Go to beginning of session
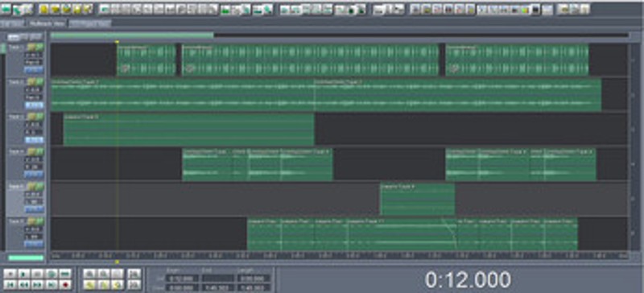The height and width of the screenshot is (293, 644). coord(10,284)
